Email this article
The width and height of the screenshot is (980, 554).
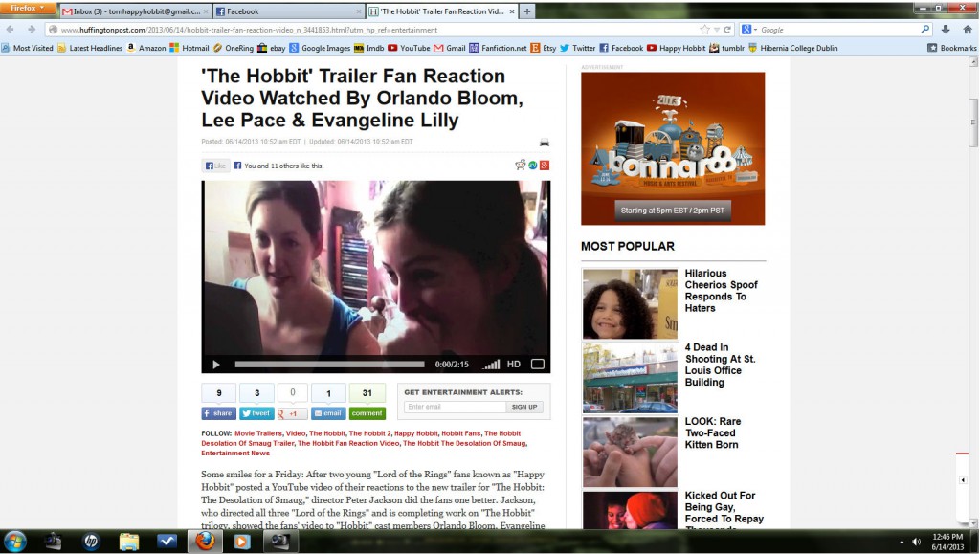pyautogui.click(x=328, y=413)
